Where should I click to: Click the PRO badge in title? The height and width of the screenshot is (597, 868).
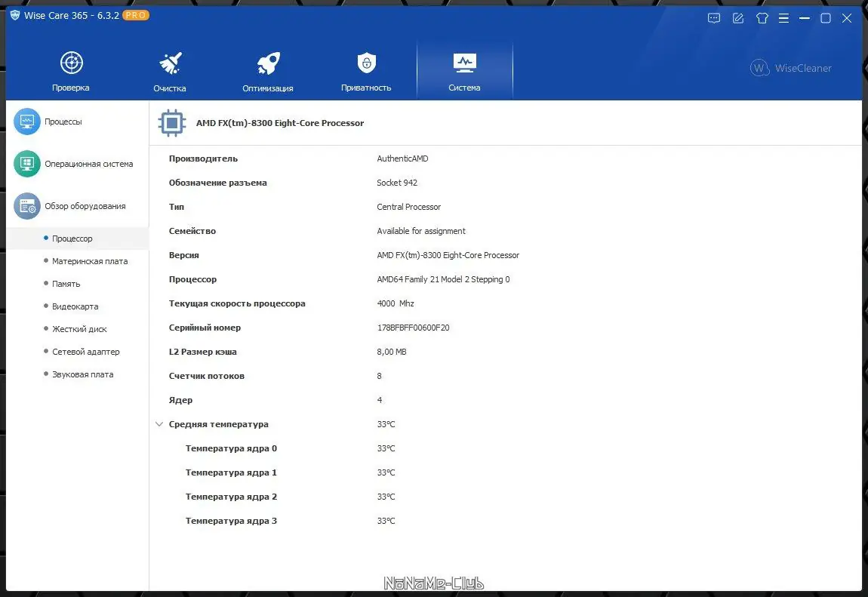(136, 16)
